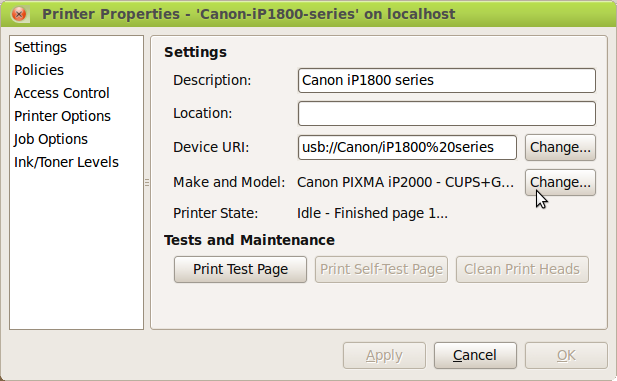Image resolution: width=617 pixels, height=381 pixels.
Task: Click the 'Printer State:' label
Action: (x=216, y=213)
